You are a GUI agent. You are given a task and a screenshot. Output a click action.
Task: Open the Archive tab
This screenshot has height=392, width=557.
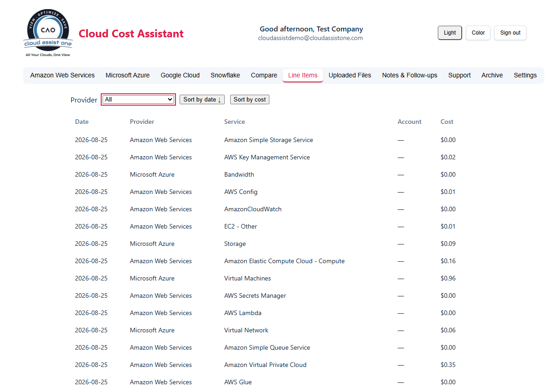tap(492, 75)
